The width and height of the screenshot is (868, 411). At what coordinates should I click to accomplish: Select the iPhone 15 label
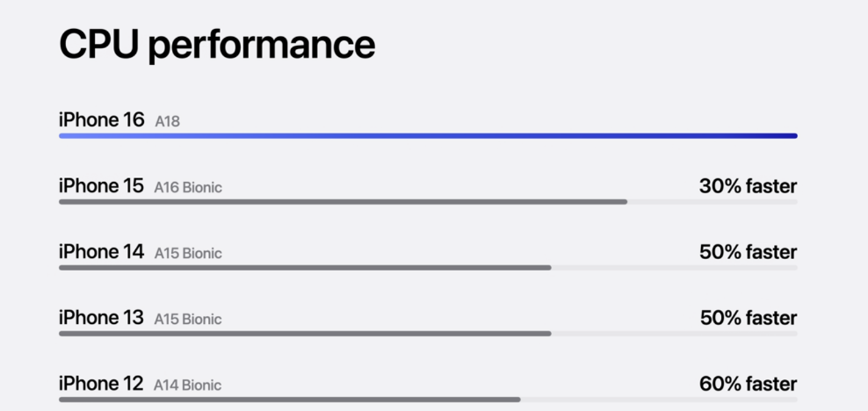pyautogui.click(x=101, y=186)
